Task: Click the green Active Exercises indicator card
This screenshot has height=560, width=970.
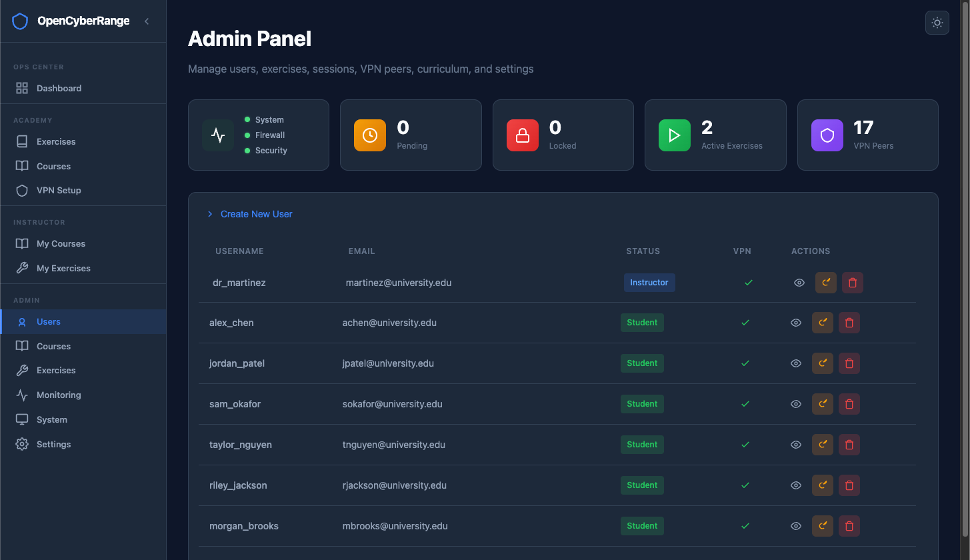Action: 715,135
